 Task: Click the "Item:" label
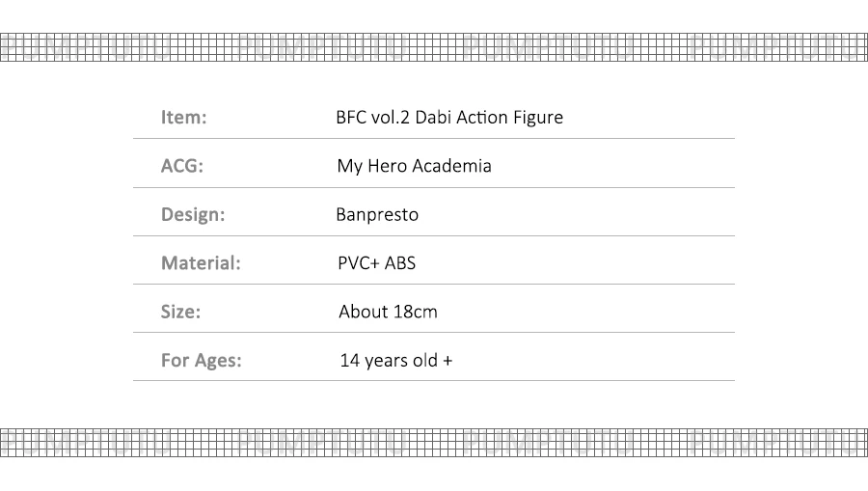183,118
